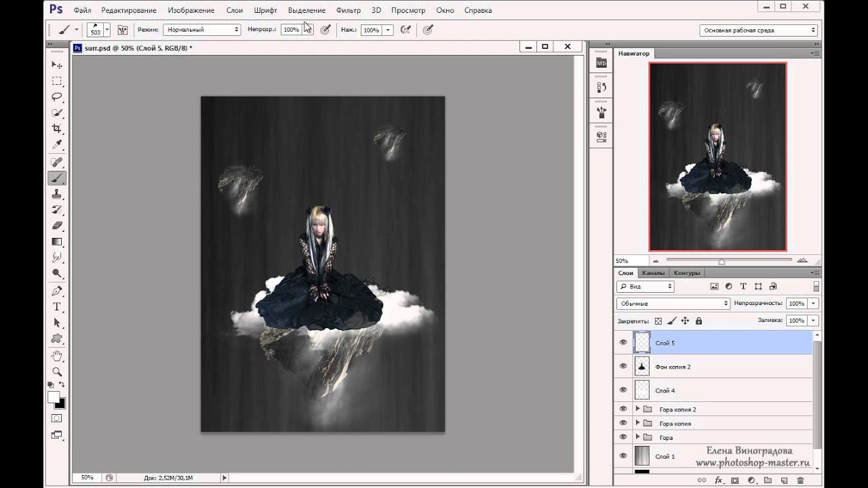Image resolution: width=868 pixels, height=488 pixels.
Task: Click the link layers icon
Action: tap(702, 481)
